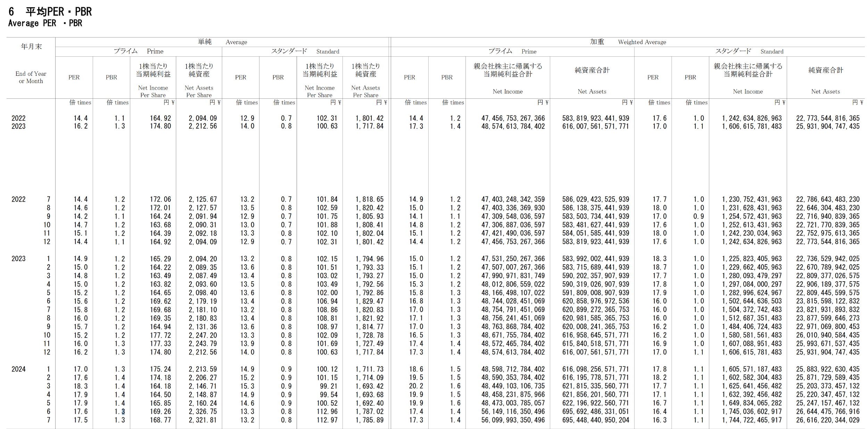Click Prime '純資産合計 Net Assets' weighted column header
The height and width of the screenshot is (429, 868).
[x=592, y=80]
